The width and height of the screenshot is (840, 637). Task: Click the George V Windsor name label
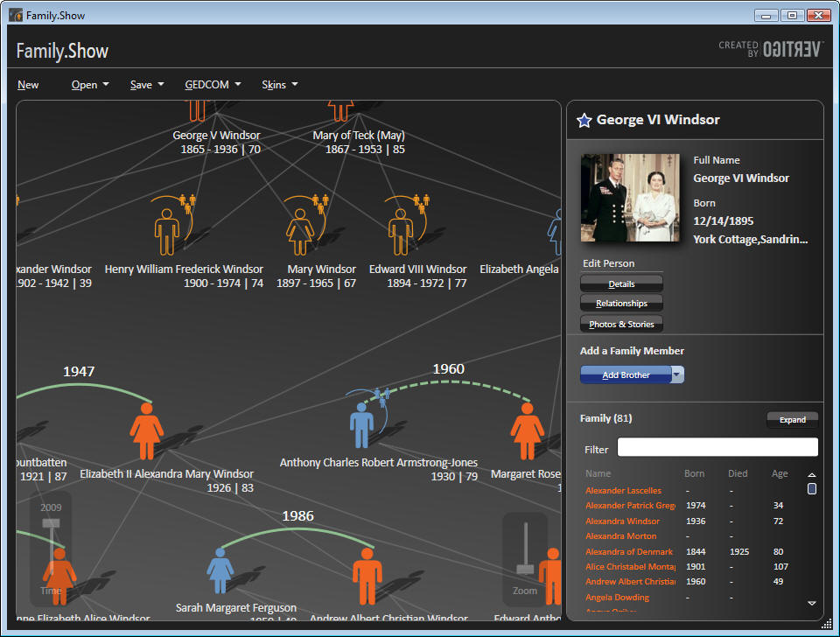coord(216,135)
